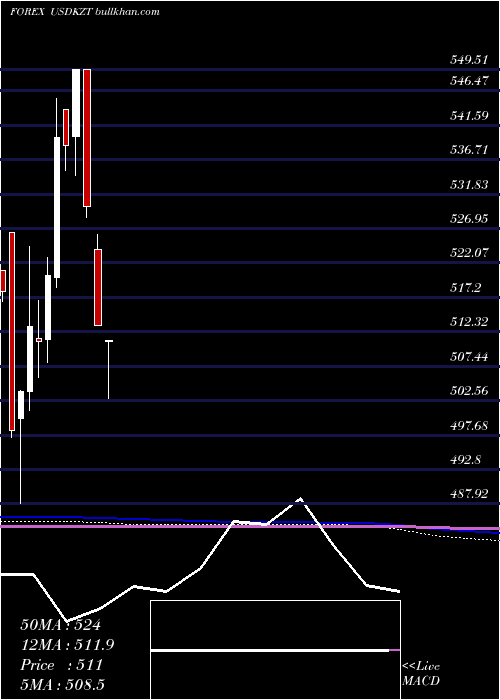Click the MACD indicator box
This screenshot has height=700, width=500.
click(x=275, y=650)
